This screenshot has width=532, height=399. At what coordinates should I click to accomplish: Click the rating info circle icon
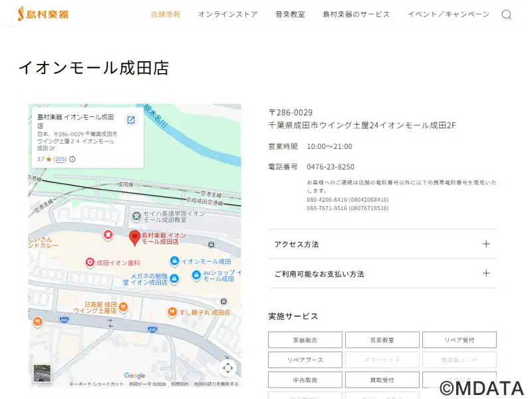click(x=72, y=159)
